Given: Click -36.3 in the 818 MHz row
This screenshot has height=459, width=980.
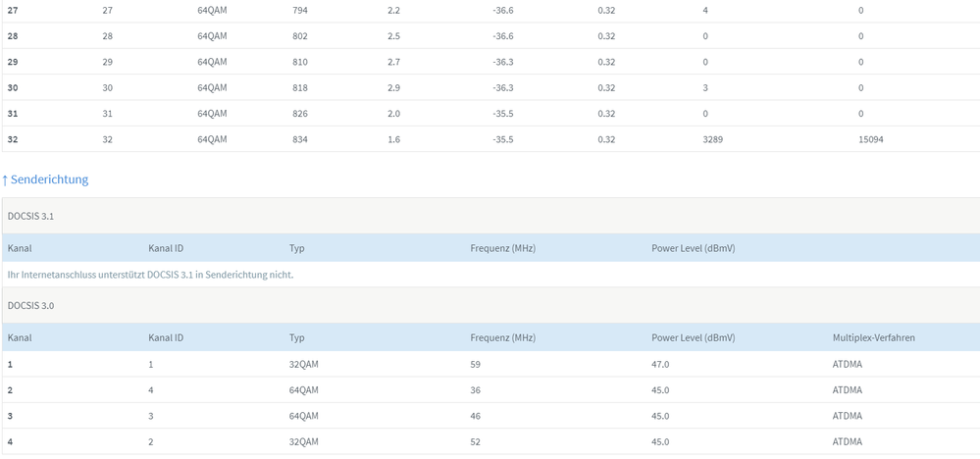Looking at the screenshot, I should (x=503, y=88).
